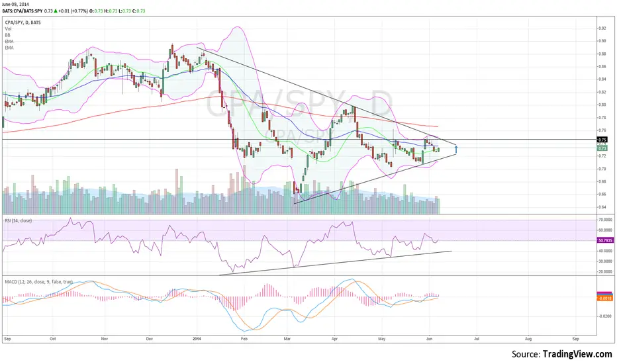Select the Vol indicator label
This screenshot has height=364, width=617.
point(8,28)
